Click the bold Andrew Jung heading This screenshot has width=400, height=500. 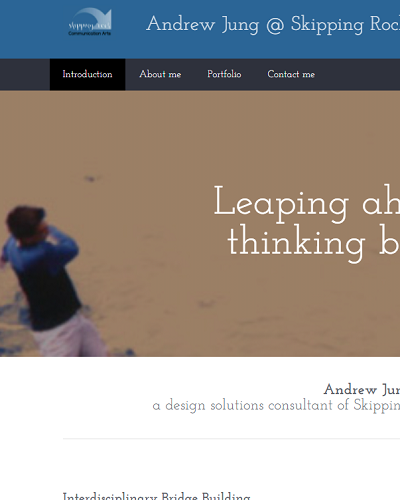click(x=362, y=389)
